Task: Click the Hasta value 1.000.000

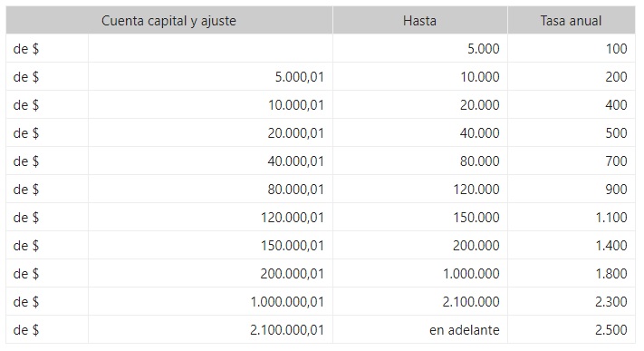Action: pos(420,273)
